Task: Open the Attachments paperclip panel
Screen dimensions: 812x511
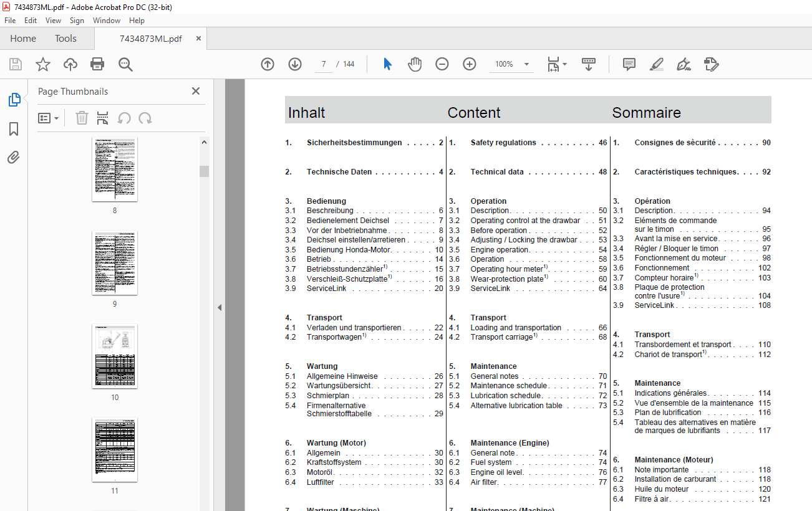Action: coord(14,158)
